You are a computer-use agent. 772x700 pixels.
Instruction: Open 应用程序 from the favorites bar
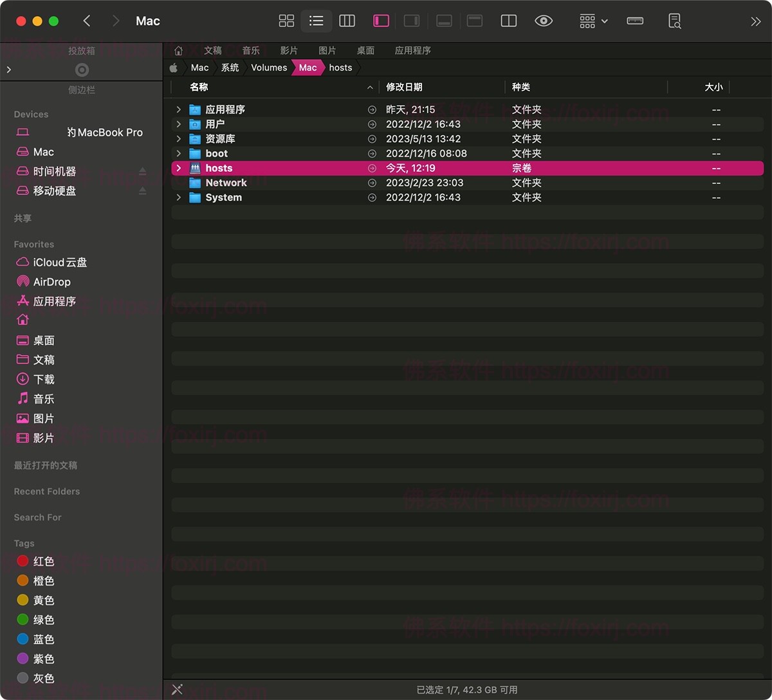tap(412, 50)
